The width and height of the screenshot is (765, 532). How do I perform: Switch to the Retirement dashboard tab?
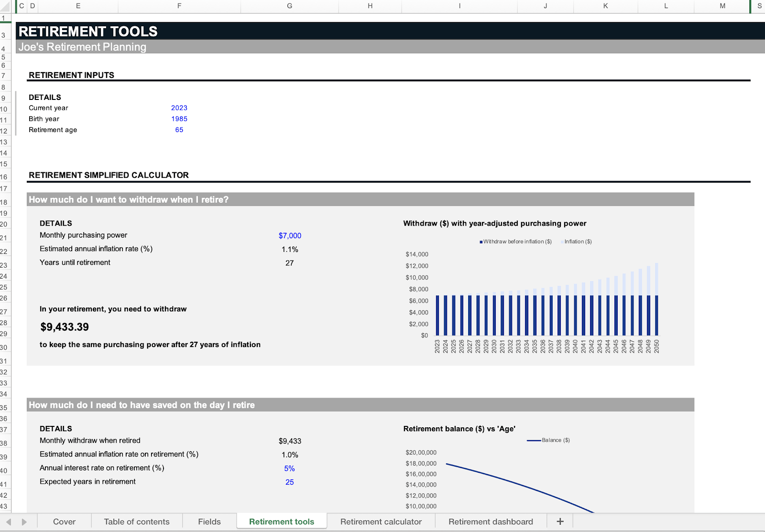click(491, 522)
